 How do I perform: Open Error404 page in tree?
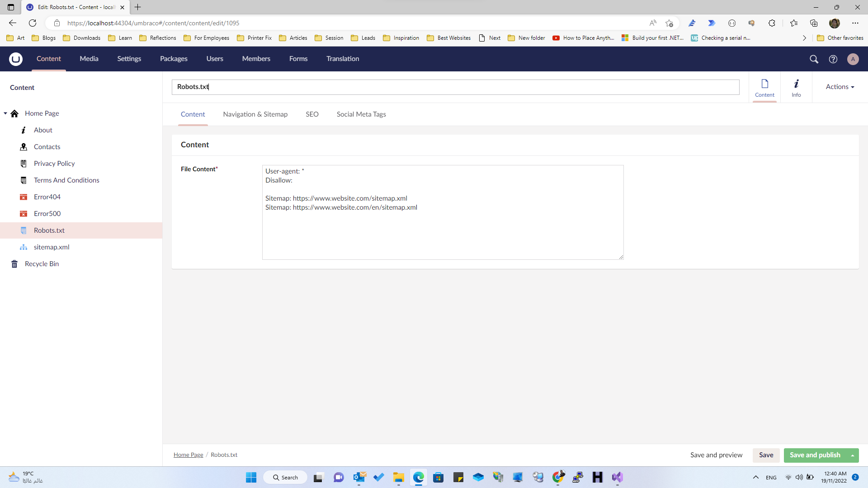pyautogui.click(x=47, y=197)
